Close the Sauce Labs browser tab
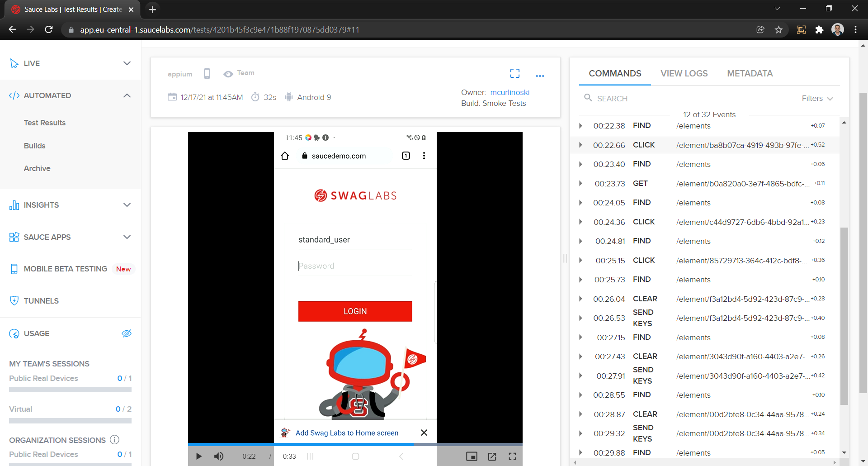This screenshot has height=466, width=868. point(131,9)
